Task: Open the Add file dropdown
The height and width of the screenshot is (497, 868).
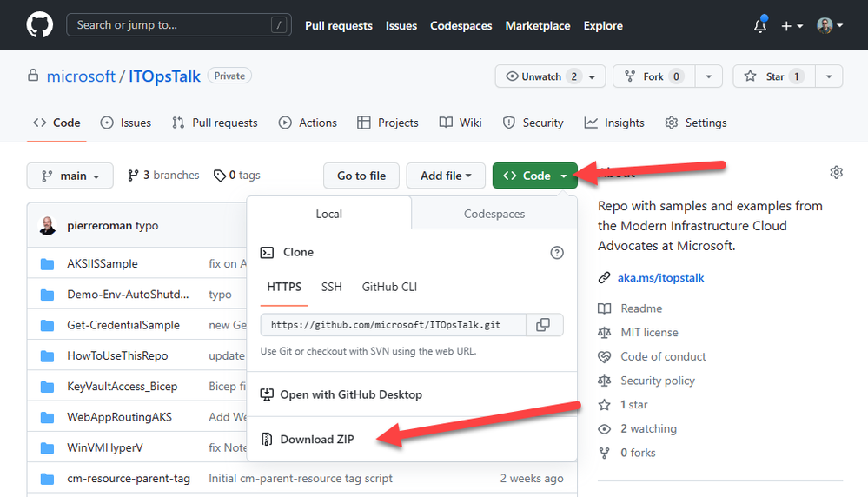Action: click(x=446, y=176)
